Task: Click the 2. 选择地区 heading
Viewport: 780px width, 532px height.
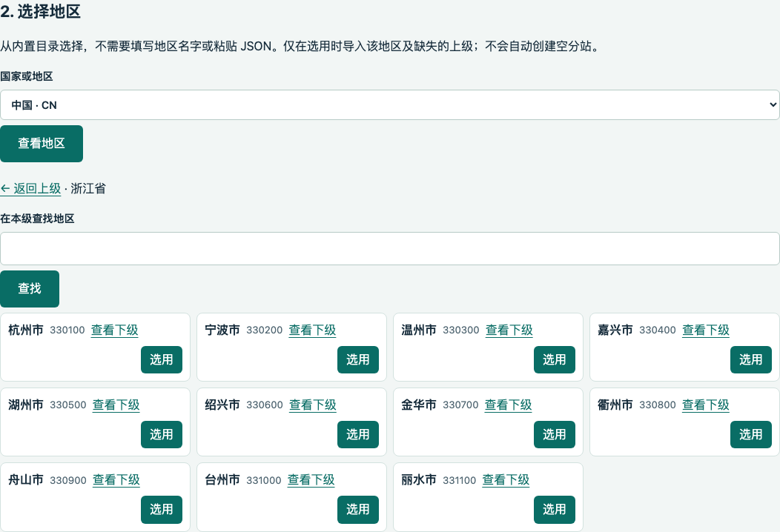Action: click(x=40, y=11)
